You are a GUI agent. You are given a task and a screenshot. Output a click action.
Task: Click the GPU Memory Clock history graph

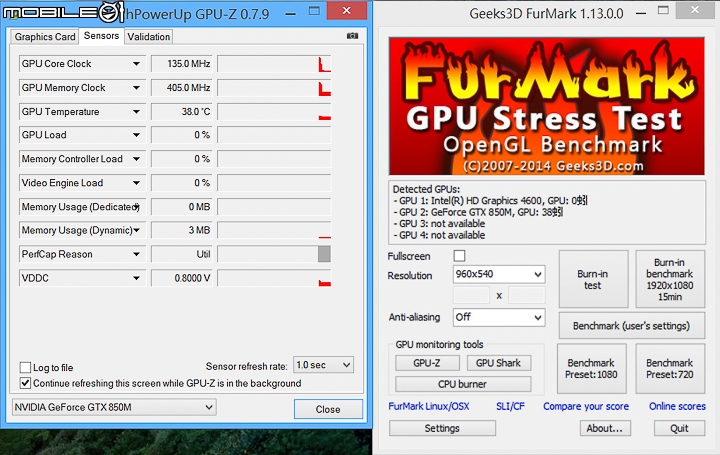click(x=274, y=88)
